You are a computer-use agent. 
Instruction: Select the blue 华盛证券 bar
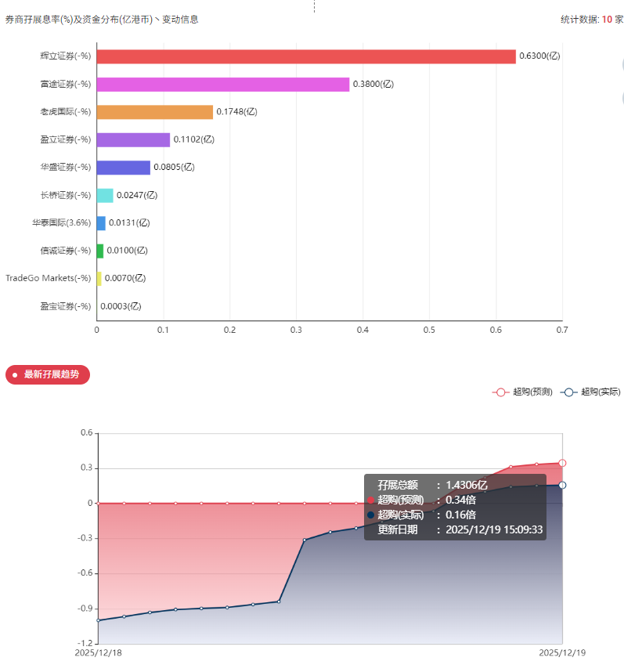pos(124,168)
